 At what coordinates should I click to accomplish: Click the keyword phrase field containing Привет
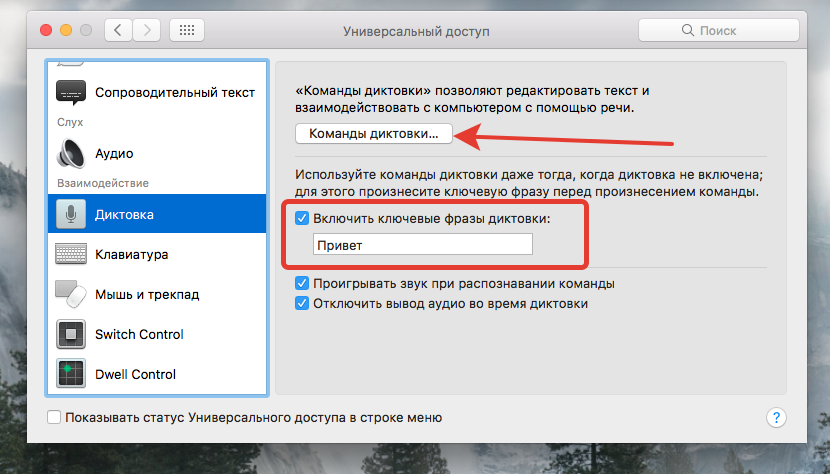click(x=423, y=245)
